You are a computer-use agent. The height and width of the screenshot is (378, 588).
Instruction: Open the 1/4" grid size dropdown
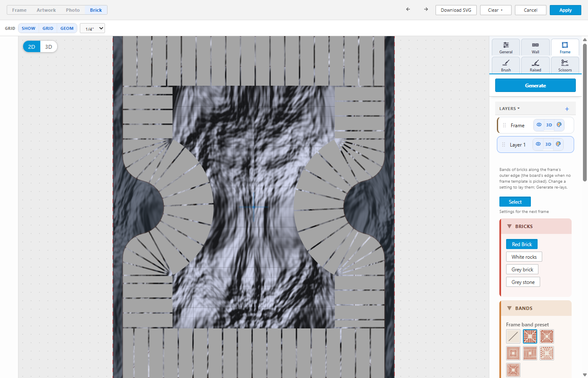pos(92,29)
